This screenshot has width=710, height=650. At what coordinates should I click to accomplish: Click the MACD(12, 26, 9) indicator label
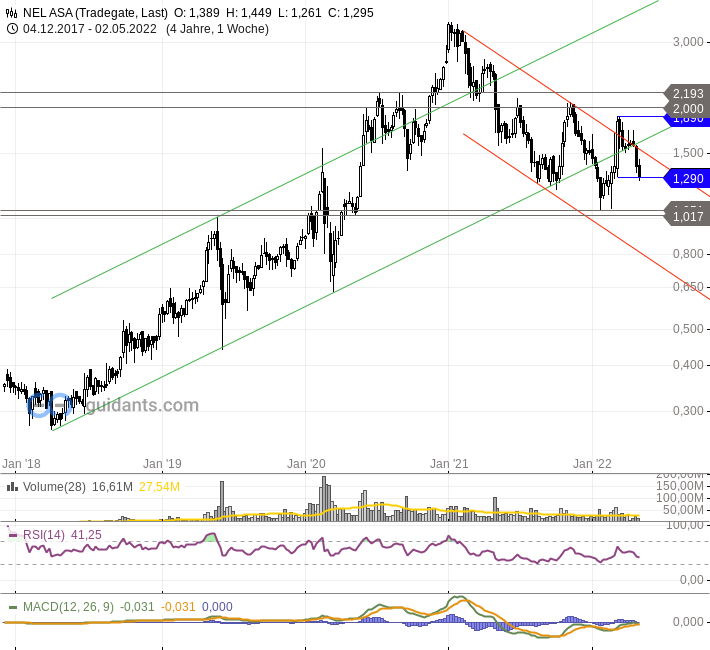[x=68, y=607]
